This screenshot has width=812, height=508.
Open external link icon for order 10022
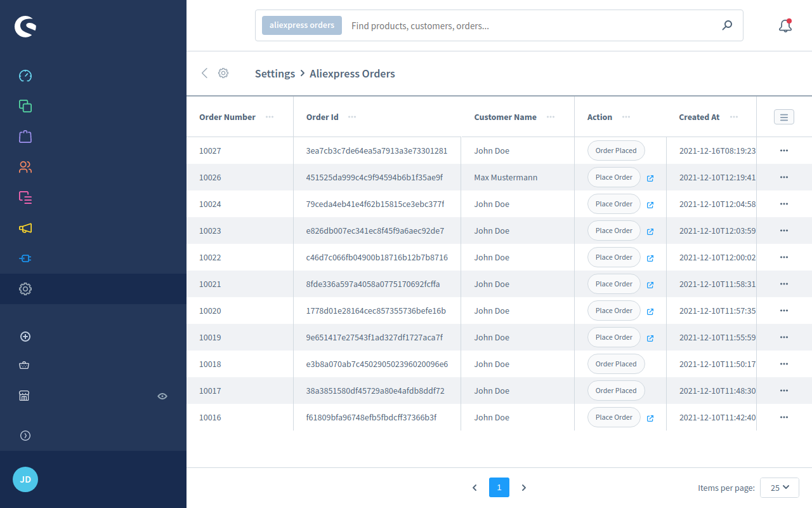(650, 258)
